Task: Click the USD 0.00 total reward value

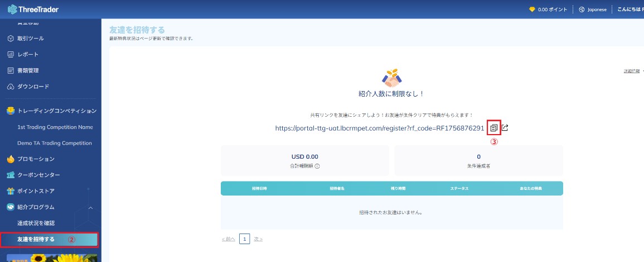Action: (305, 157)
